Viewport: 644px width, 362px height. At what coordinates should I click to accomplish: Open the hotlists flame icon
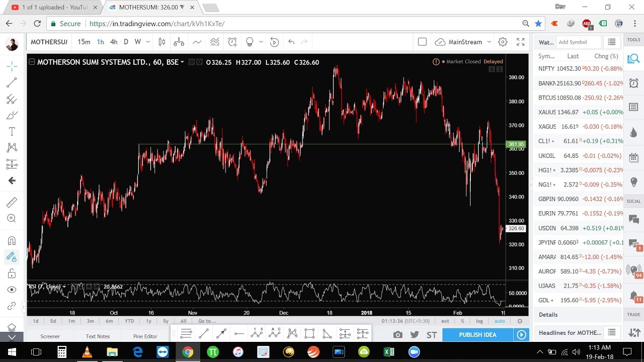(x=633, y=132)
